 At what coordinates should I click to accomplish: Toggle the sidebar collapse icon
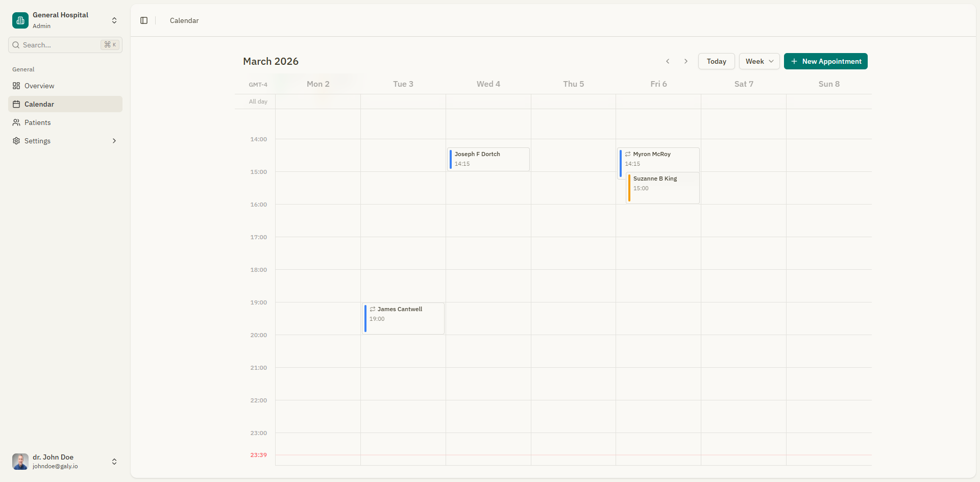point(143,20)
